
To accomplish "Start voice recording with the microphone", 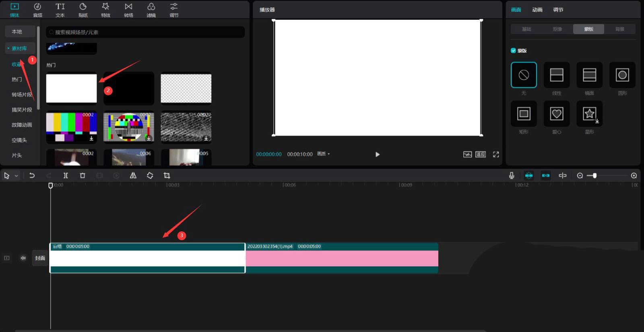I will pyautogui.click(x=512, y=175).
